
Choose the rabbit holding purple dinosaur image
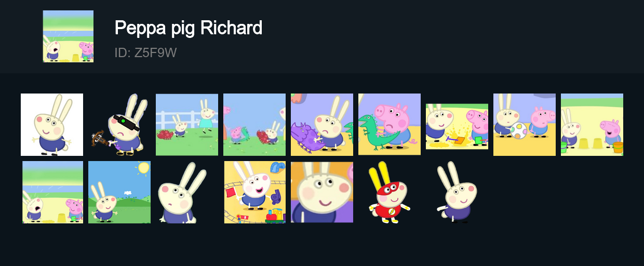[x=322, y=125]
